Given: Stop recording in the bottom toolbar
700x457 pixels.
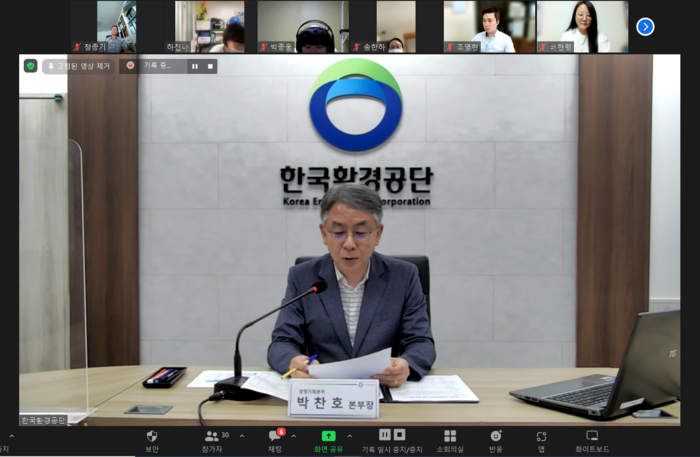Looking at the screenshot, I should pos(400,435).
